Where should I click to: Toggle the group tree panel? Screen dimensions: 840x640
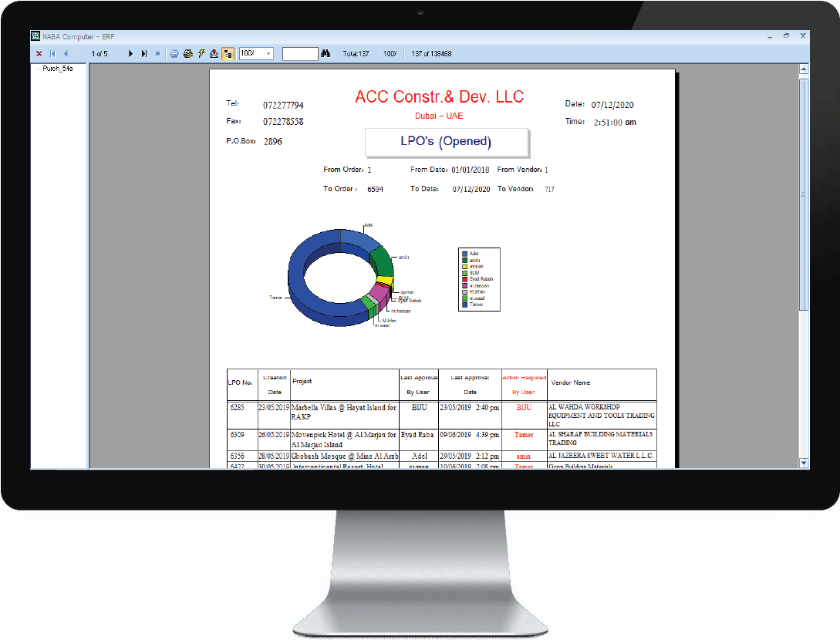228,53
